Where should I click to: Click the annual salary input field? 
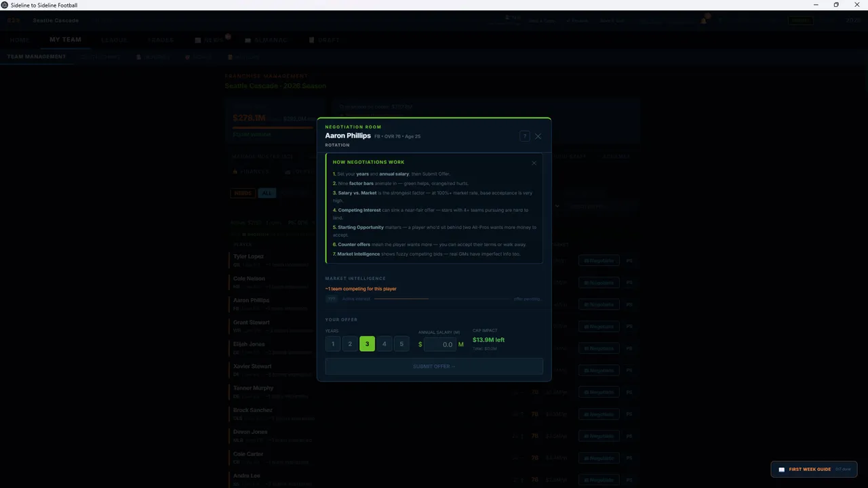coord(440,344)
